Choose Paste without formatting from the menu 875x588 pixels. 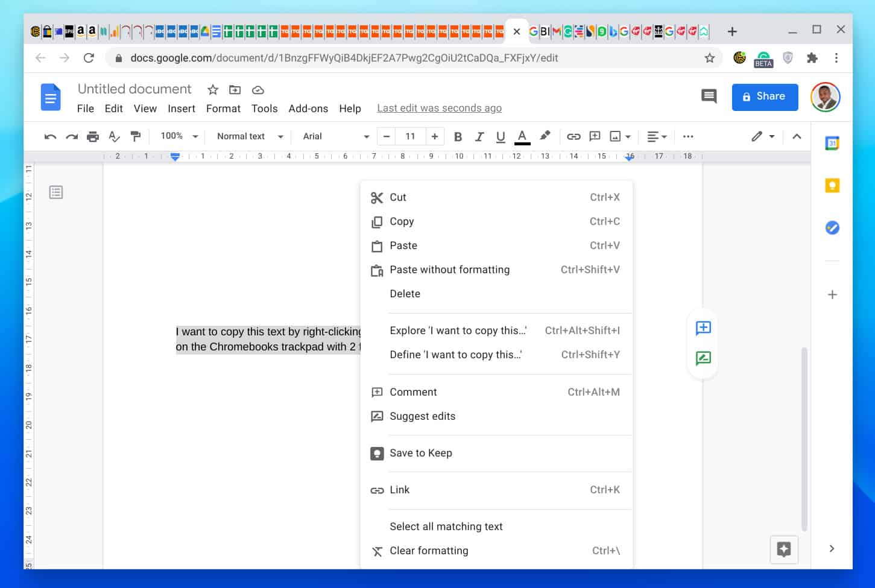point(449,270)
